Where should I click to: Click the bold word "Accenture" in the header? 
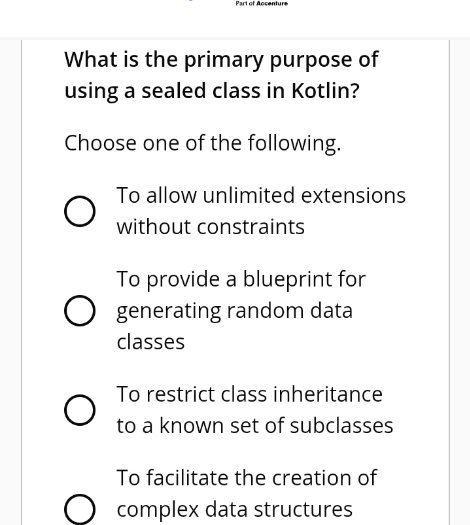click(x=272, y=4)
